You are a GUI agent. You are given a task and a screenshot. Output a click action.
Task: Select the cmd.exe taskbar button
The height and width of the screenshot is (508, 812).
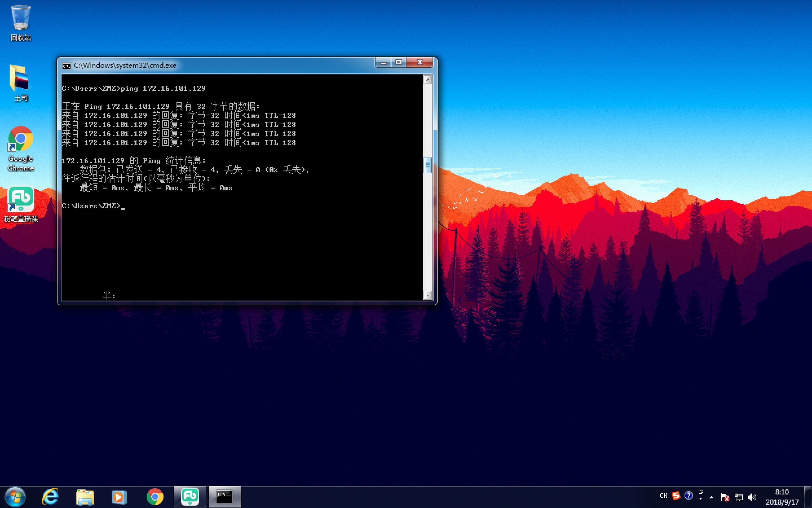pos(225,497)
